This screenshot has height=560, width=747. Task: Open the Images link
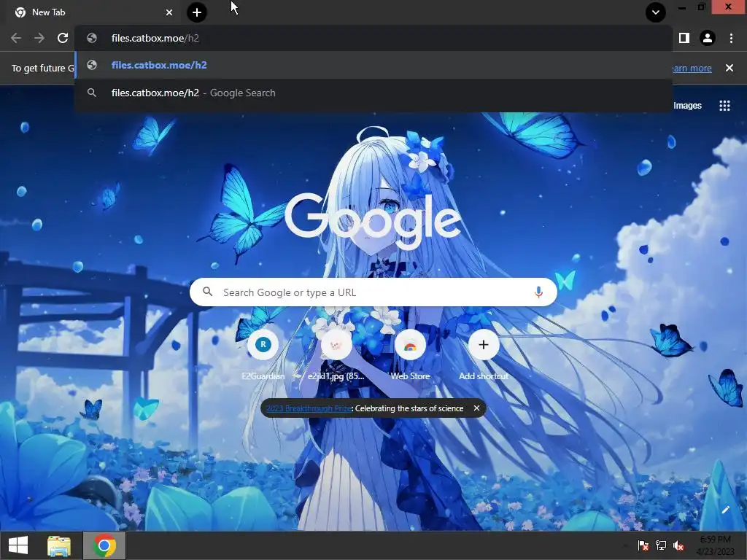687,105
